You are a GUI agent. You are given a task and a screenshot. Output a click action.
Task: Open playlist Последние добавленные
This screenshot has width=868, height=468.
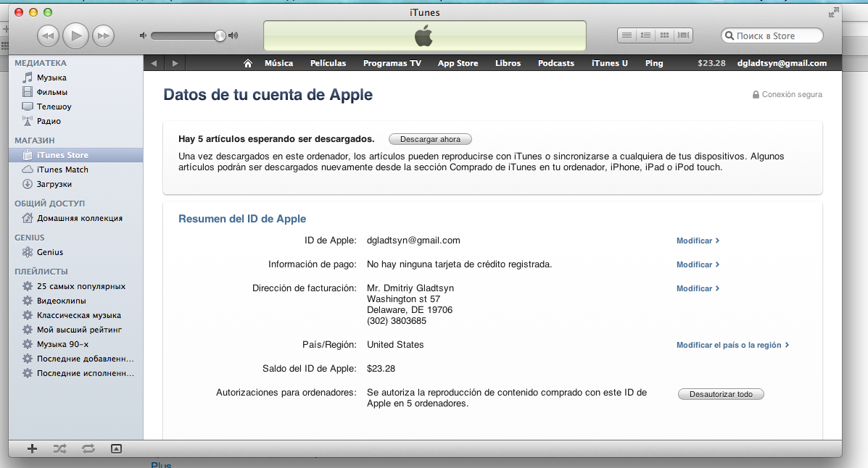76,359
